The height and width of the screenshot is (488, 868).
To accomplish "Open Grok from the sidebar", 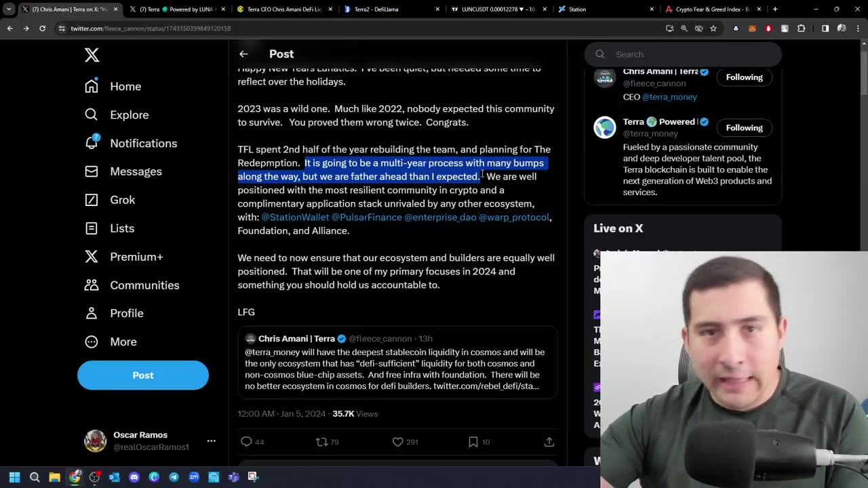I will click(110, 200).
